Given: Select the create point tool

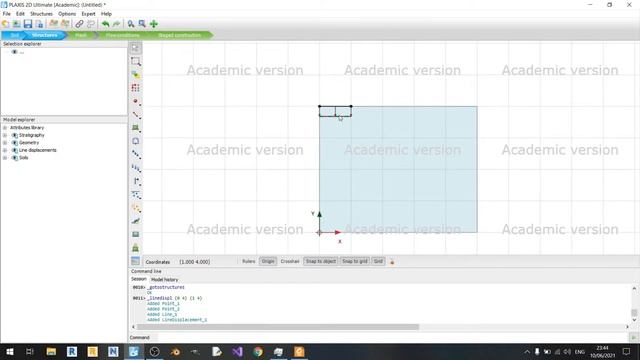Looking at the screenshot, I should coord(136,101).
